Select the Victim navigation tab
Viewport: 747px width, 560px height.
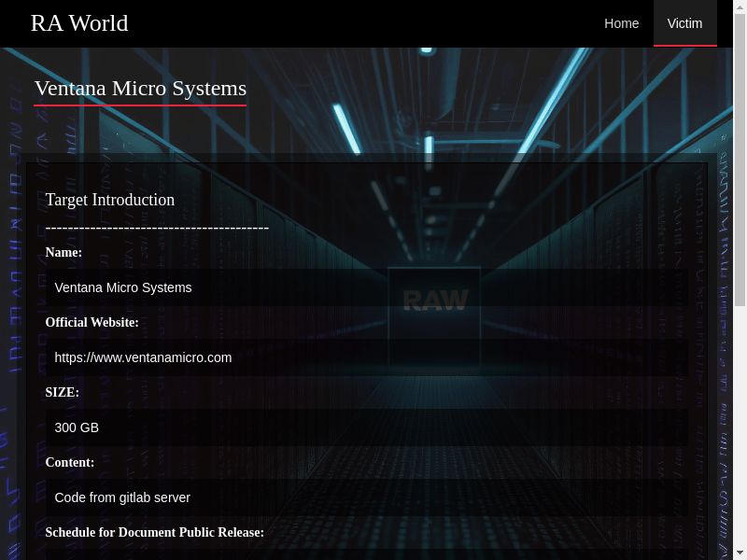click(x=684, y=23)
